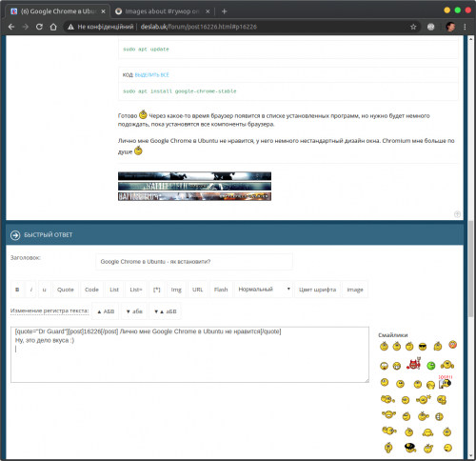Insert the sunglasses cool smiley
476x461 pixels.
pyautogui.click(x=423, y=347)
